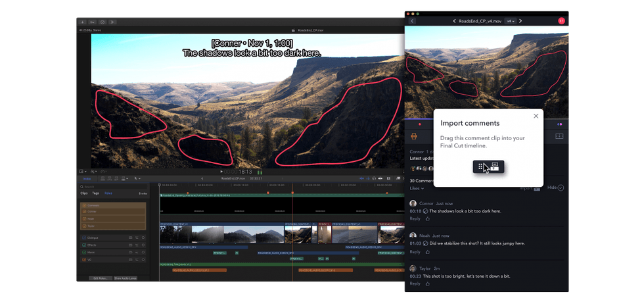This screenshot has width=644, height=302.
Task: Click the share arrow icon in Final Cut toolbar
Action: click(112, 22)
